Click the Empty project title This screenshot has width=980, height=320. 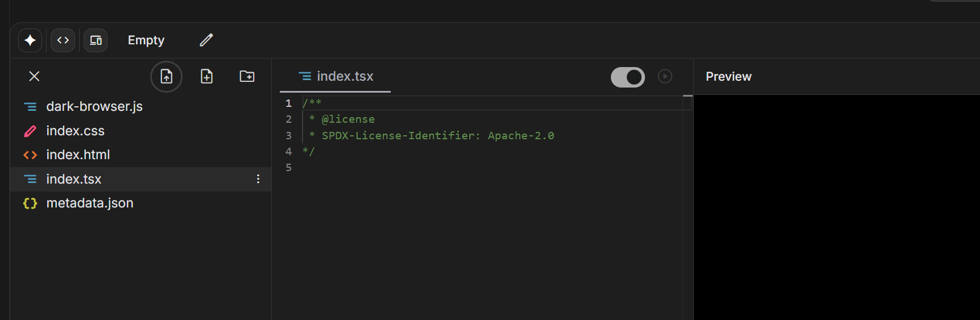click(146, 40)
